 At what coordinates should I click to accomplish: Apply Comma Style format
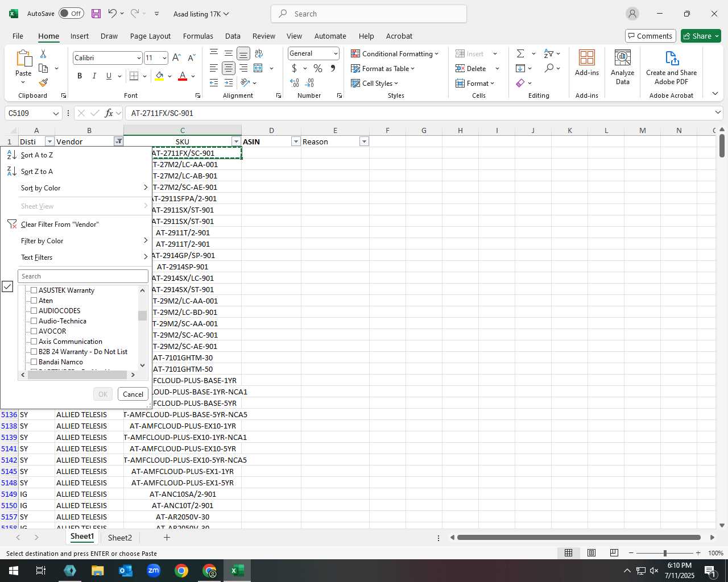point(333,68)
